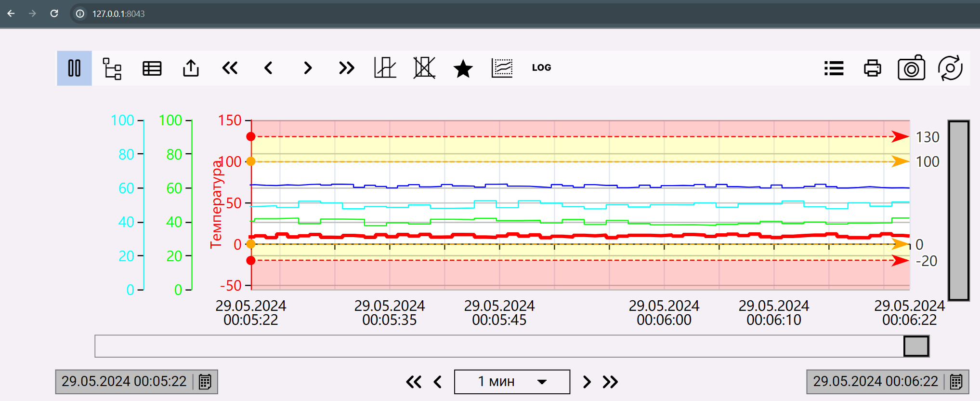Toggle LOG scale mode
This screenshot has height=401, width=980.
coord(541,68)
